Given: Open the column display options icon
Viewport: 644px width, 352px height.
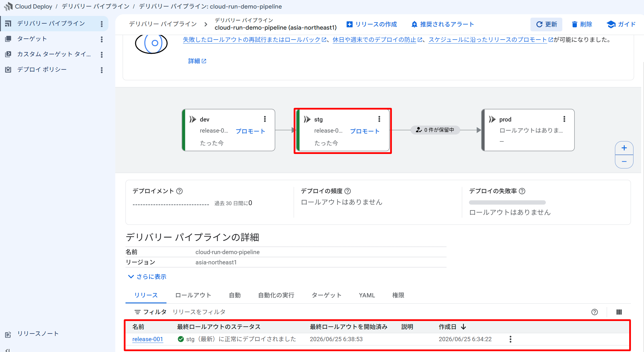Looking at the screenshot, I should (619, 312).
